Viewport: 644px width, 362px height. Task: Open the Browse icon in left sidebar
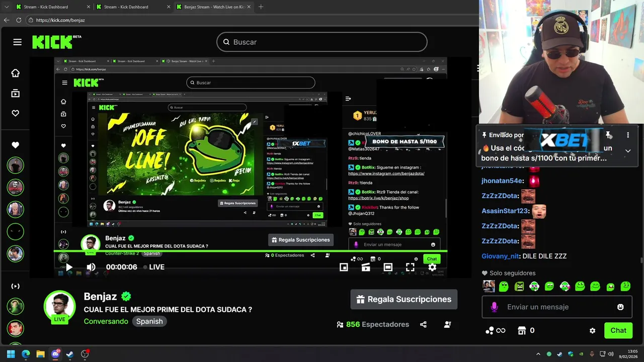pos(16,94)
